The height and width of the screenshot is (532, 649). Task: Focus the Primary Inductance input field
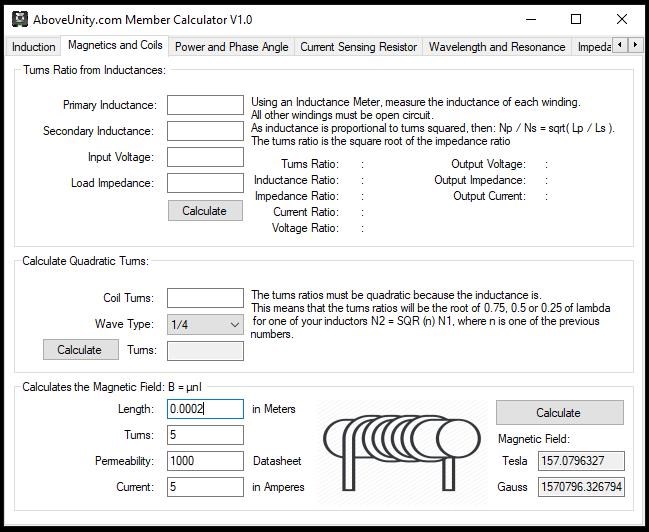pos(205,105)
